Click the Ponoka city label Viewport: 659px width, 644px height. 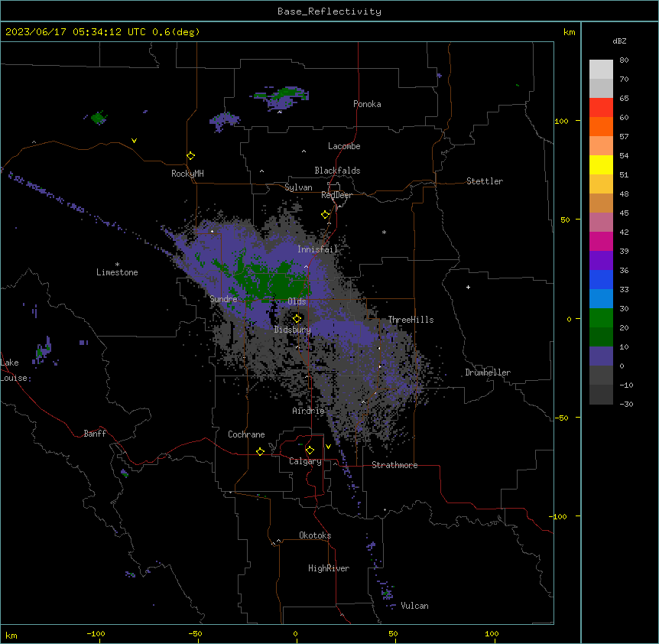click(367, 104)
